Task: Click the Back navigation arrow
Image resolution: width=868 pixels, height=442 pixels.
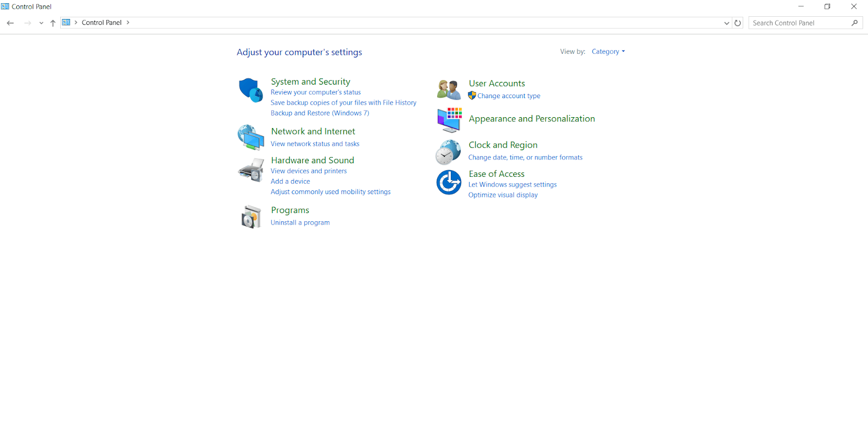Action: (x=10, y=23)
